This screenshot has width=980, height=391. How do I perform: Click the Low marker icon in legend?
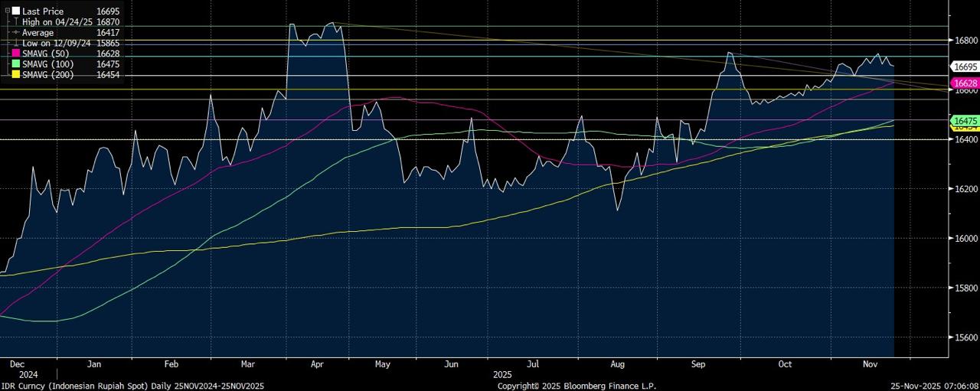click(x=16, y=44)
